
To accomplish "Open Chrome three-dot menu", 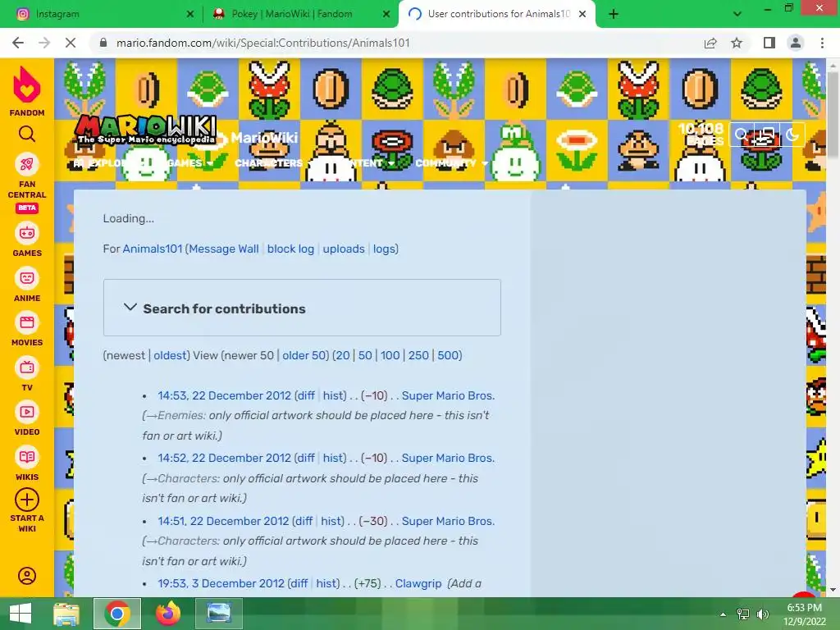I will pyautogui.click(x=822, y=43).
